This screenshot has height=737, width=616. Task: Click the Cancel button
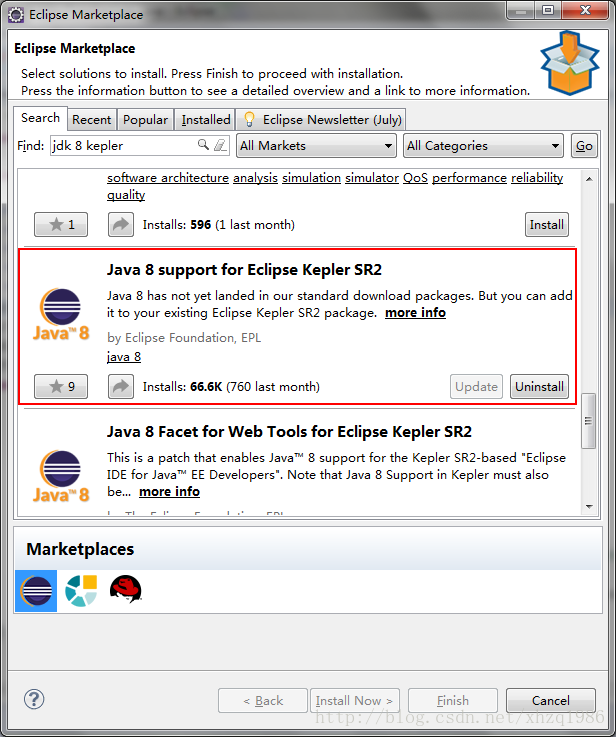551,700
